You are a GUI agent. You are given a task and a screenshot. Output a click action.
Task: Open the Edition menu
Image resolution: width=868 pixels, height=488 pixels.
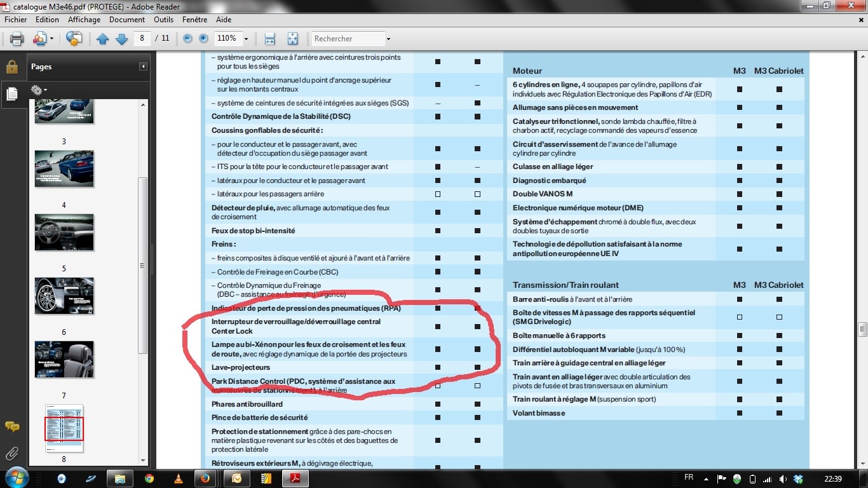[x=48, y=20]
